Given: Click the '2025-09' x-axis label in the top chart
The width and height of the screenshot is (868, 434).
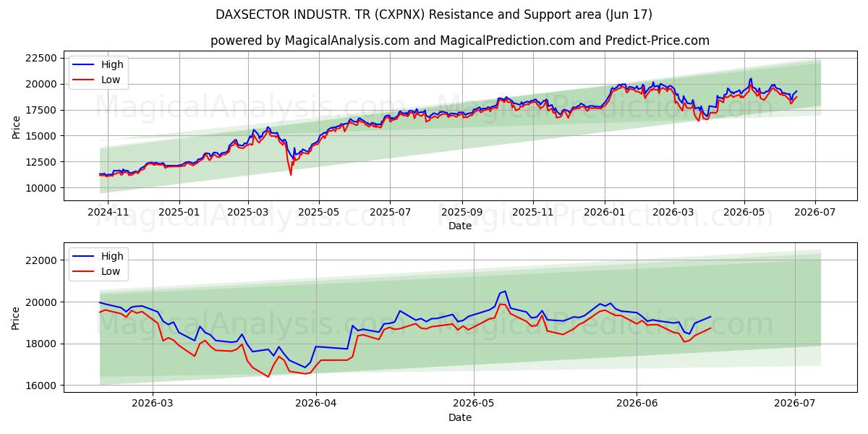Looking at the screenshot, I should coord(462,213).
